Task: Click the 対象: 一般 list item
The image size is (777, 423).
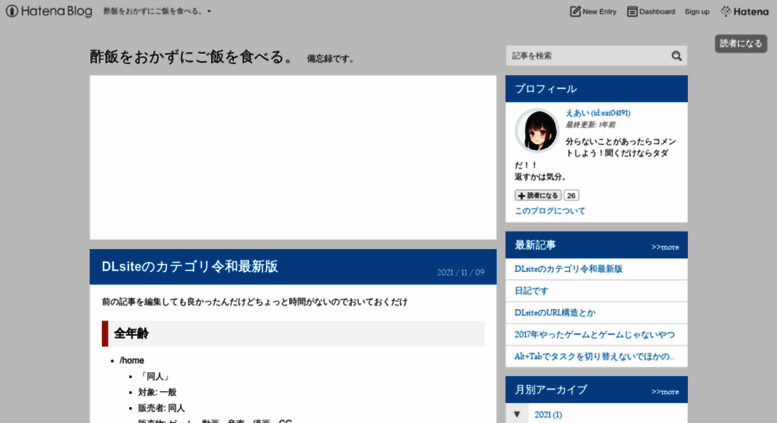Action: (x=157, y=392)
